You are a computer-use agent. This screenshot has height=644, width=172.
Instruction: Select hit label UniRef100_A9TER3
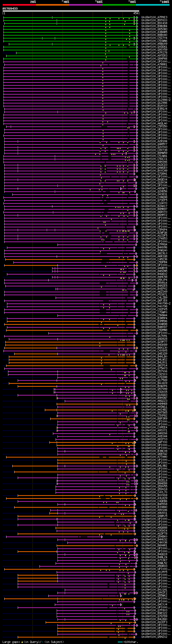coord(154,56)
